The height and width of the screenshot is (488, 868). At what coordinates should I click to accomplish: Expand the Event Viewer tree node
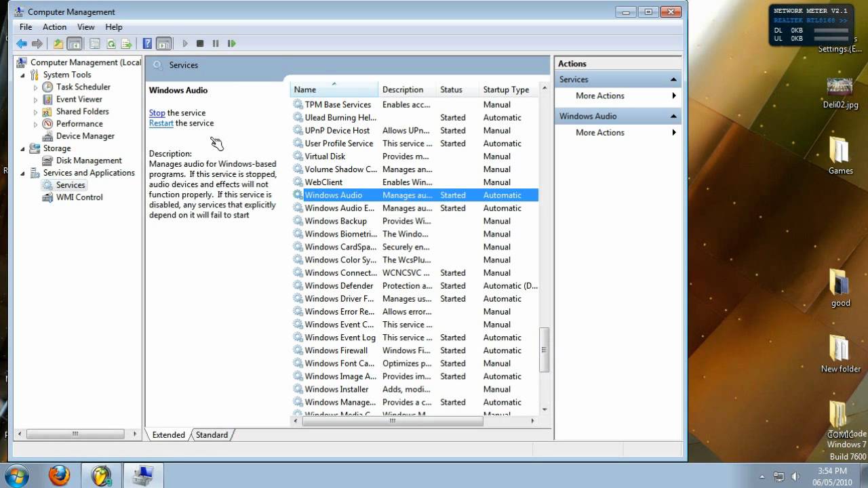tap(35, 99)
